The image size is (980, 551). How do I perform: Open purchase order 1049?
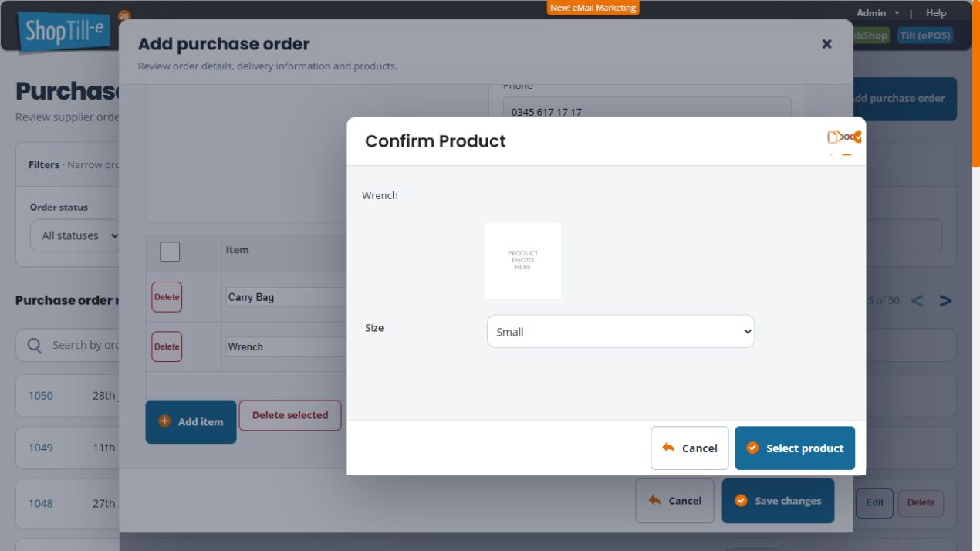pos(41,448)
